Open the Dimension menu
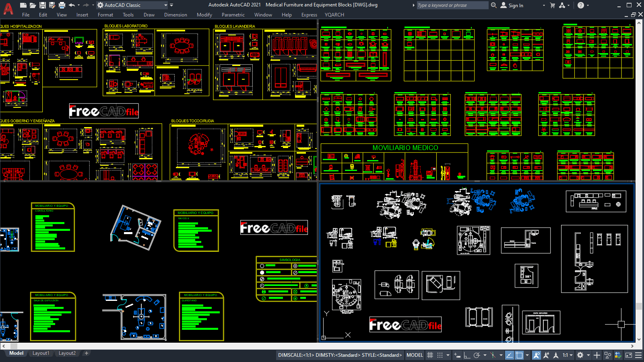The width and height of the screenshot is (644, 362). (175, 15)
